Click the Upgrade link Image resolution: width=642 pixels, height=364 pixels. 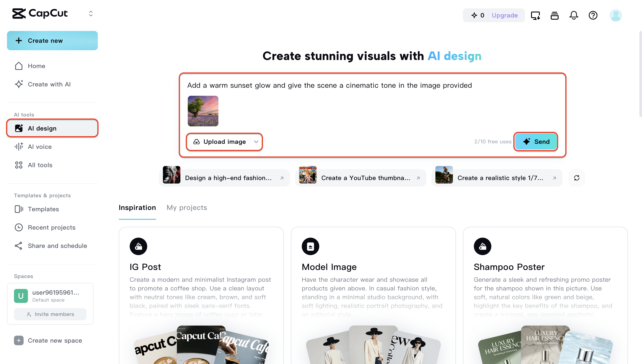point(505,15)
